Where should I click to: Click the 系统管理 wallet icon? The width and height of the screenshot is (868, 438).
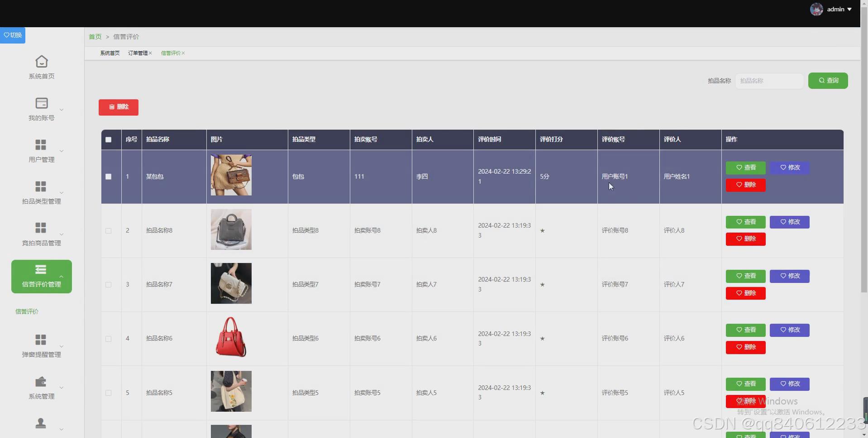click(41, 381)
